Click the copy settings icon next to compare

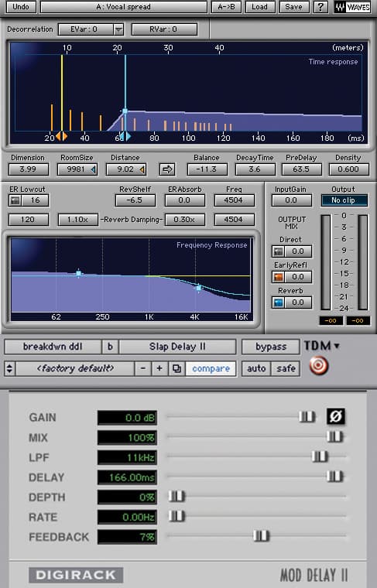tap(177, 368)
